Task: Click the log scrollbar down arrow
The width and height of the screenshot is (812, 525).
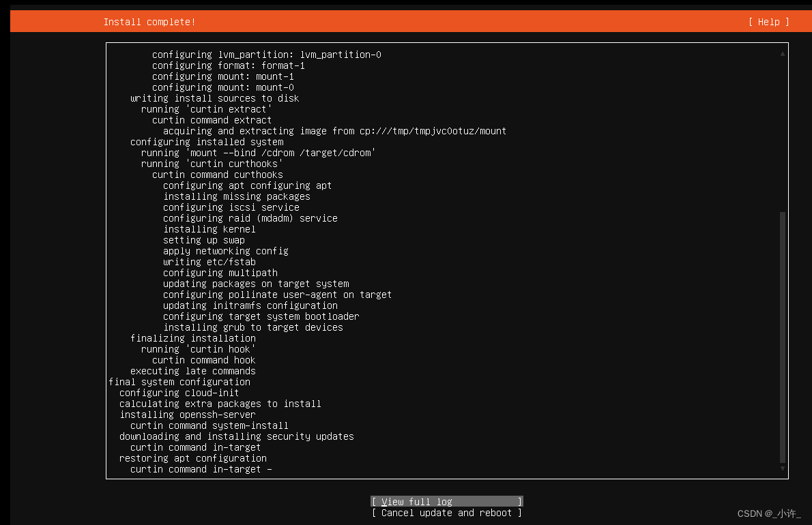Action: click(x=783, y=468)
